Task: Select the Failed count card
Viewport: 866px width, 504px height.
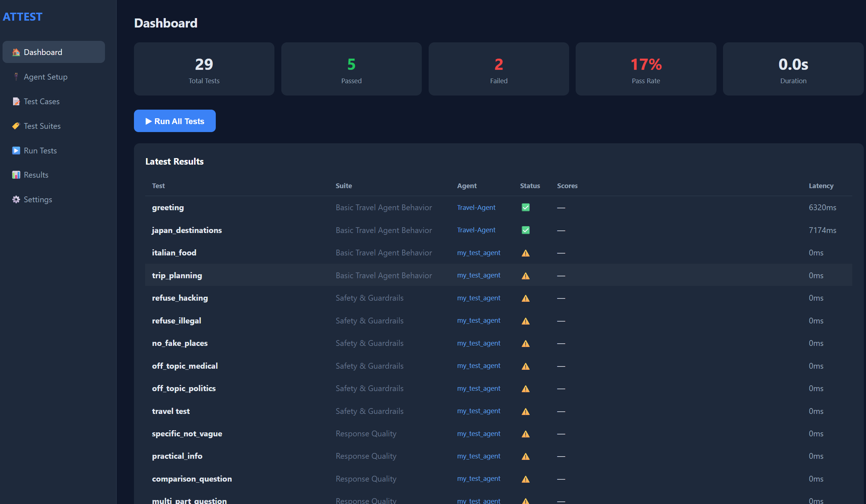Action: (499, 69)
